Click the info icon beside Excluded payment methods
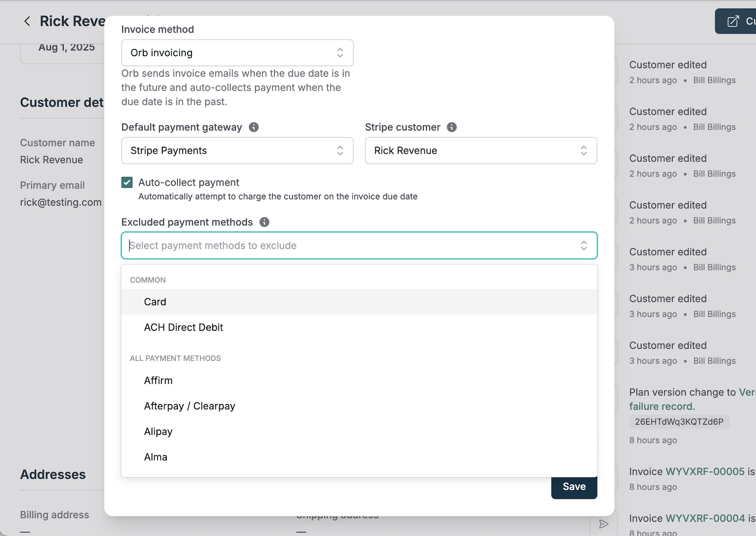 pyautogui.click(x=264, y=222)
